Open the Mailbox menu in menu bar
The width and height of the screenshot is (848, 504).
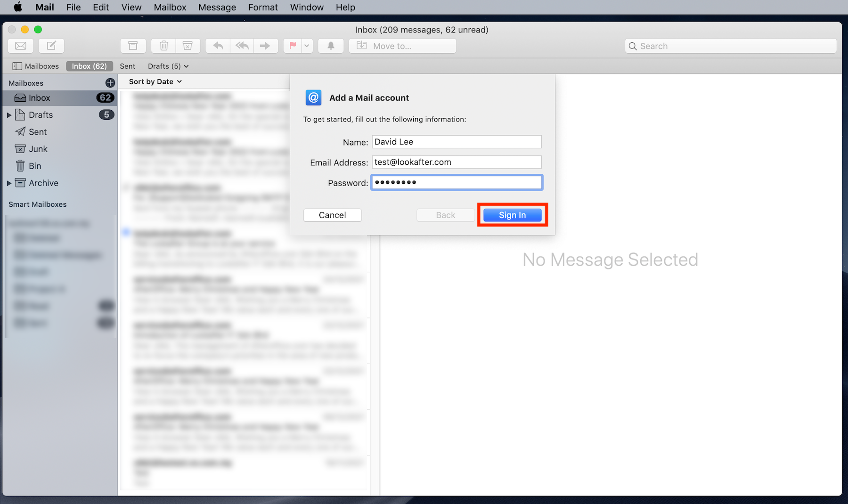coord(170,7)
